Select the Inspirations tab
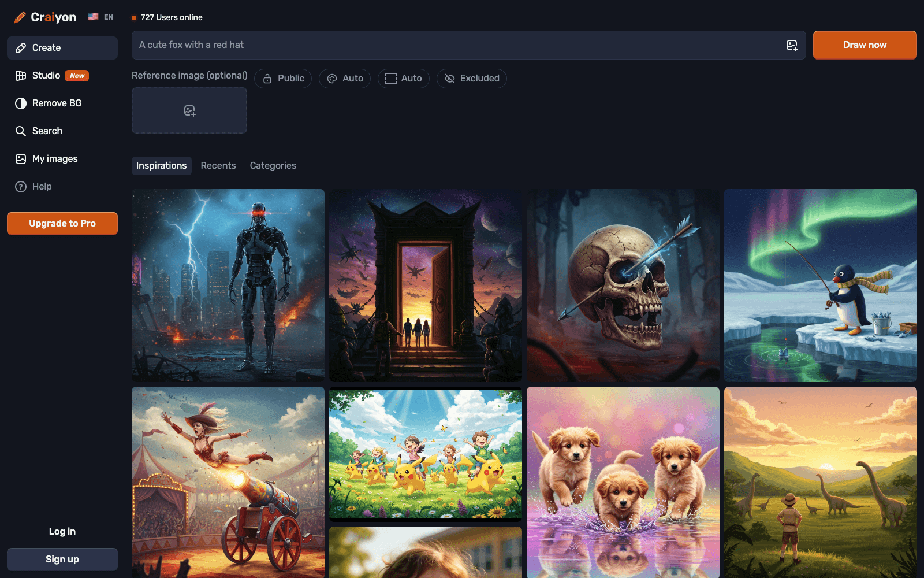This screenshot has height=578, width=924. point(162,166)
